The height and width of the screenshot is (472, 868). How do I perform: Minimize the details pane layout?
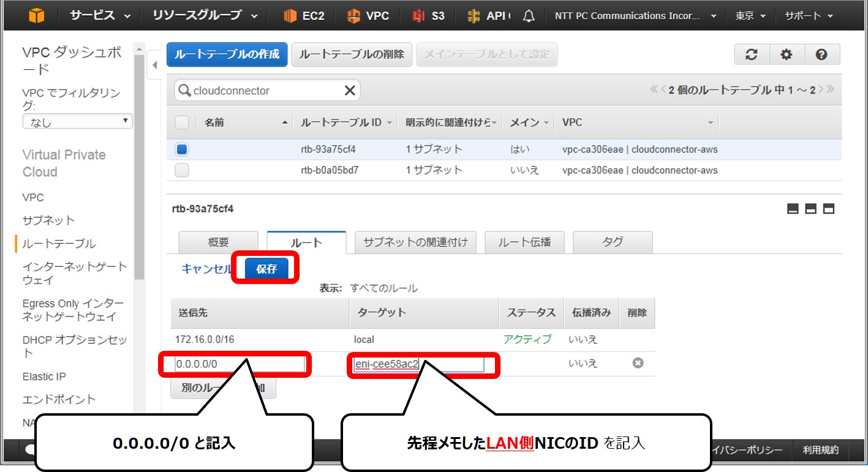point(793,209)
